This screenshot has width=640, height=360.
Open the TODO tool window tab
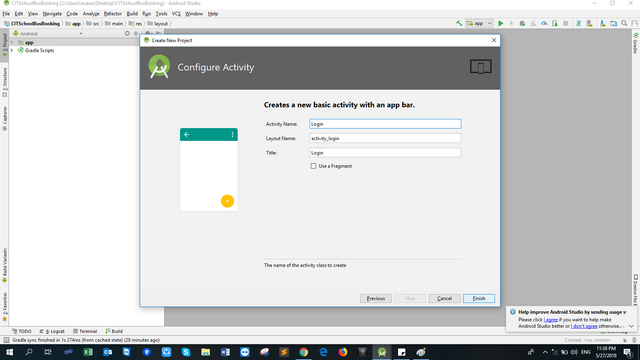pos(22,331)
